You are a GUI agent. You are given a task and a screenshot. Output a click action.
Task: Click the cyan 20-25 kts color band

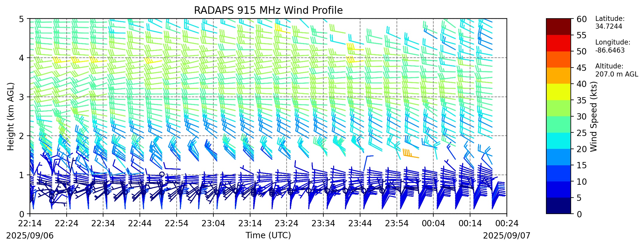tap(558, 140)
